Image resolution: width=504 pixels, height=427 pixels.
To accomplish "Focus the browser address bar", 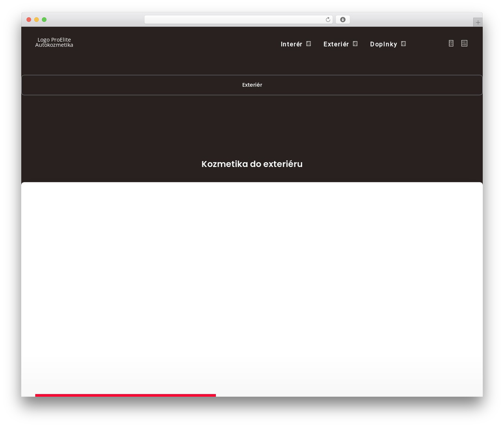I will pos(238,20).
